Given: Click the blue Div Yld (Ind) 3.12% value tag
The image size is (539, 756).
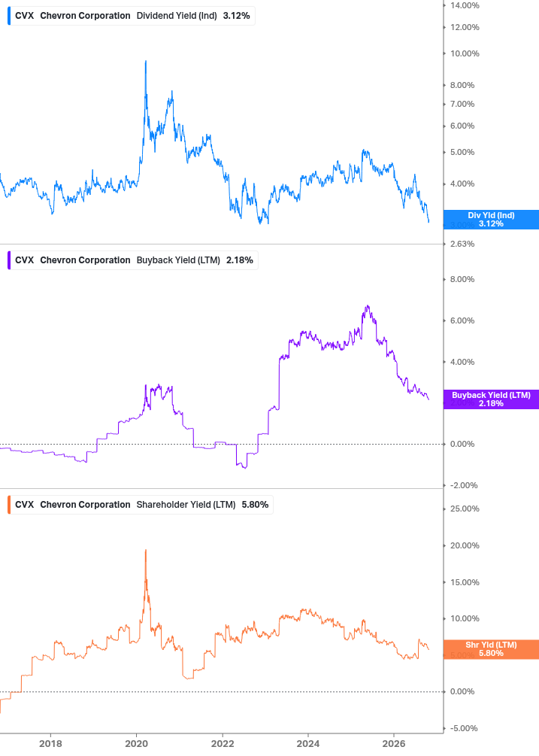Looking at the screenshot, I should click(491, 220).
